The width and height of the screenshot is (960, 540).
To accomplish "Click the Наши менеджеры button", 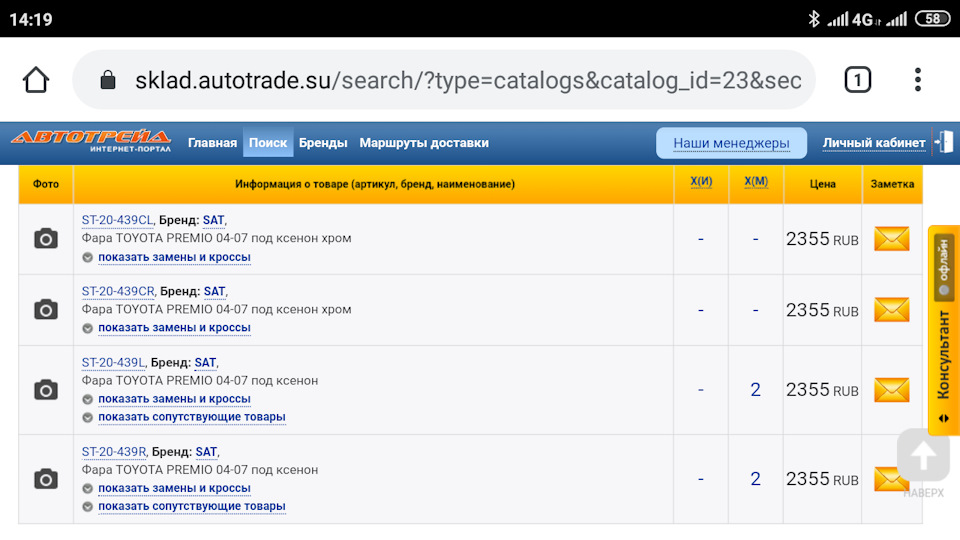I will [x=731, y=143].
